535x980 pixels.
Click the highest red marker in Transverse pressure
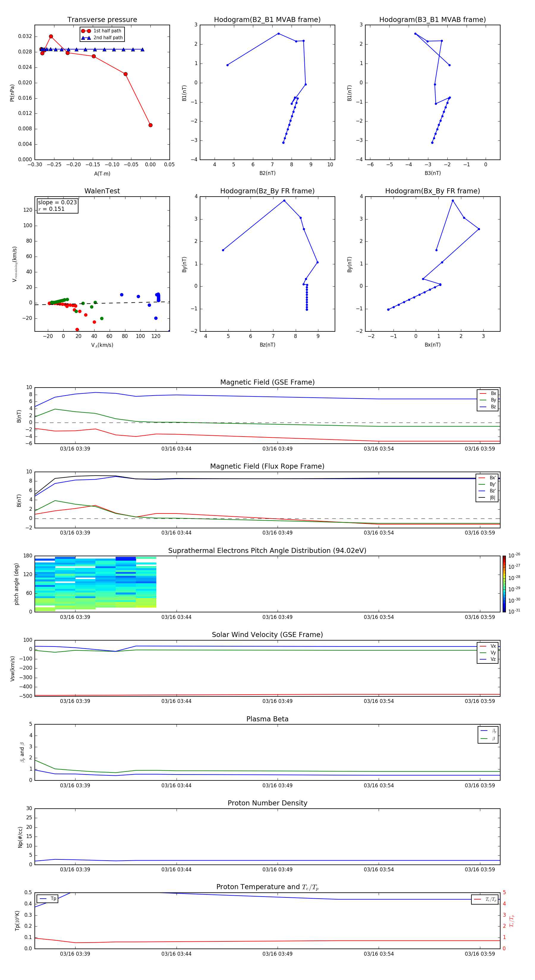coord(51,37)
